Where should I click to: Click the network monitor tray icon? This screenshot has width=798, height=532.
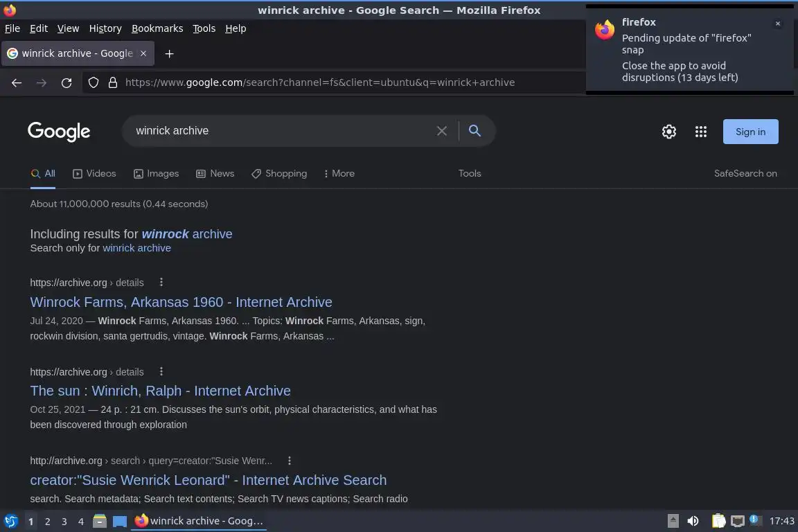[x=738, y=521]
